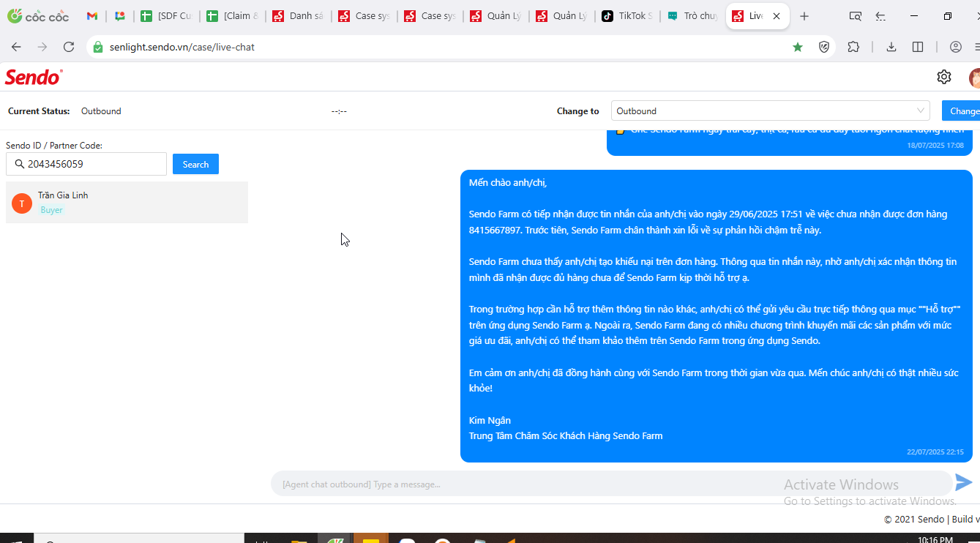Open the taskbar clock showing 10:16 PM
This screenshot has height=543, width=980.
934,540
